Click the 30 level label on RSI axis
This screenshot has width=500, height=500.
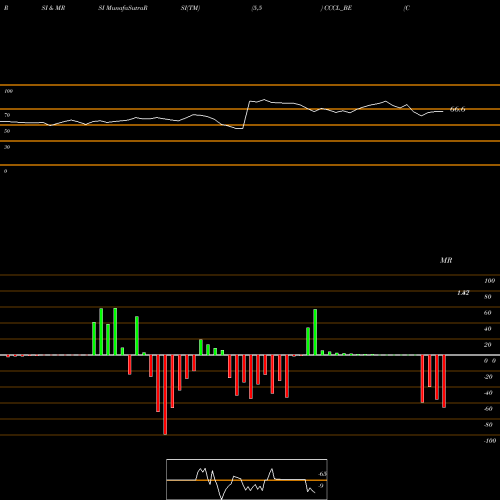click(x=7, y=147)
